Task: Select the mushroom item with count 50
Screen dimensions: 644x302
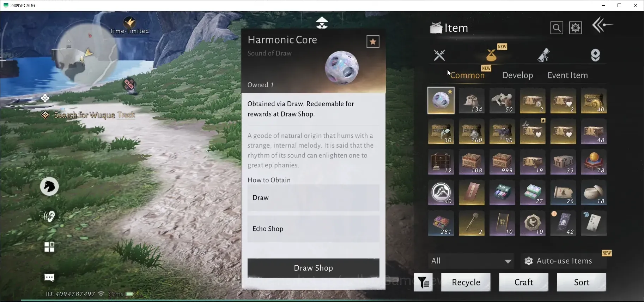Action: click(502, 101)
